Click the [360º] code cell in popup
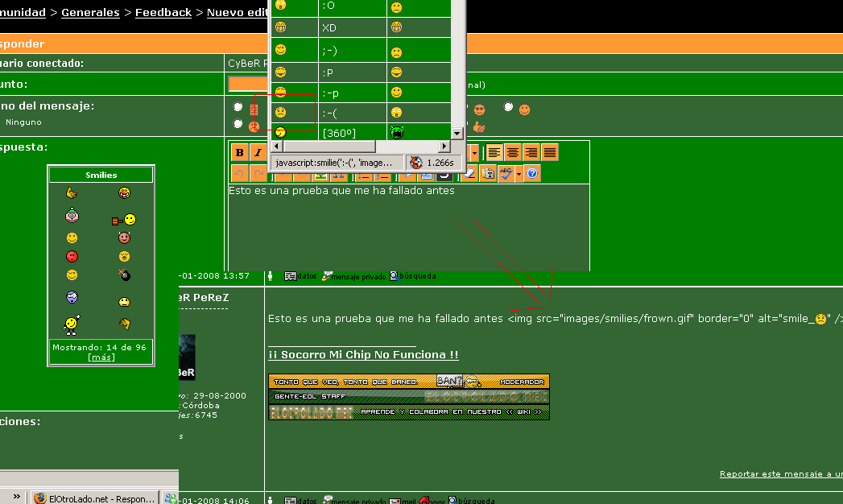The height and width of the screenshot is (504, 843). click(x=352, y=133)
